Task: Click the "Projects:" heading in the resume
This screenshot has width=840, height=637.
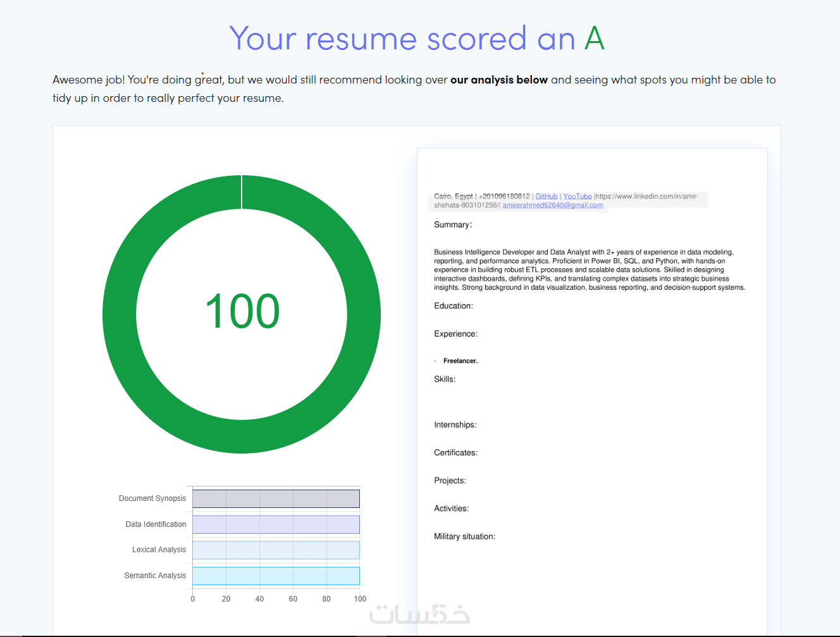Action: tap(450, 481)
